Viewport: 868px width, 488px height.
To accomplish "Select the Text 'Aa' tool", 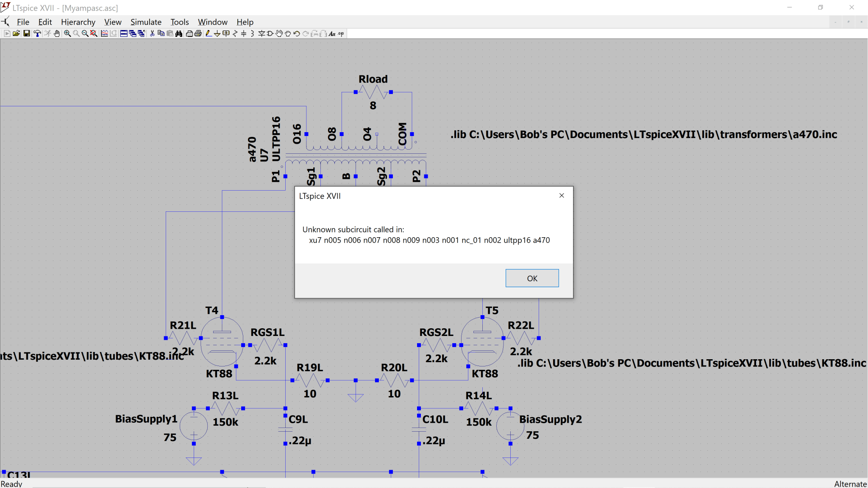I will 331,33.
